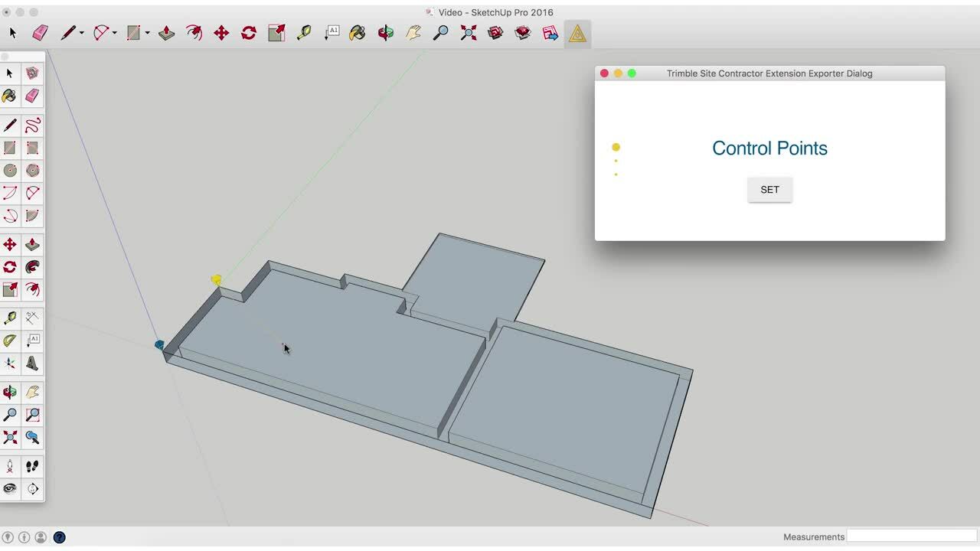Select the Pie tool
The image size is (980, 551).
(x=32, y=216)
